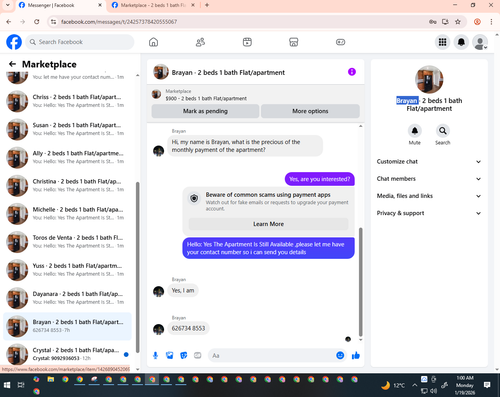The image size is (500, 397).
Task: Open the Friends icon in top navigation
Action: pos(200,42)
